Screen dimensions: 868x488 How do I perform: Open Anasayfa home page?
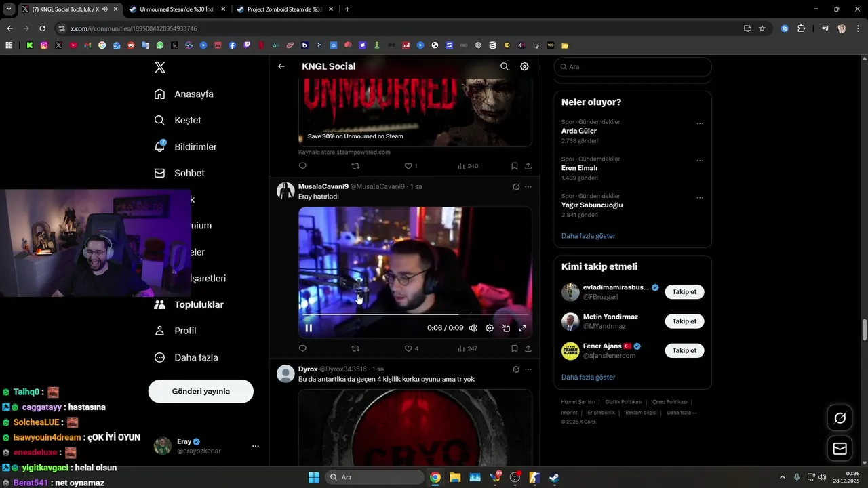coord(184,94)
